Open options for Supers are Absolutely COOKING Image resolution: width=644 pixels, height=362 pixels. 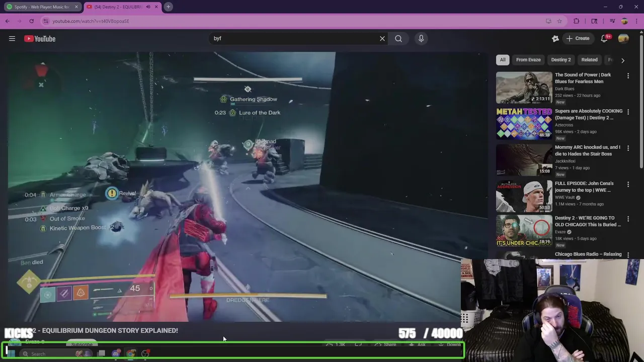(628, 112)
